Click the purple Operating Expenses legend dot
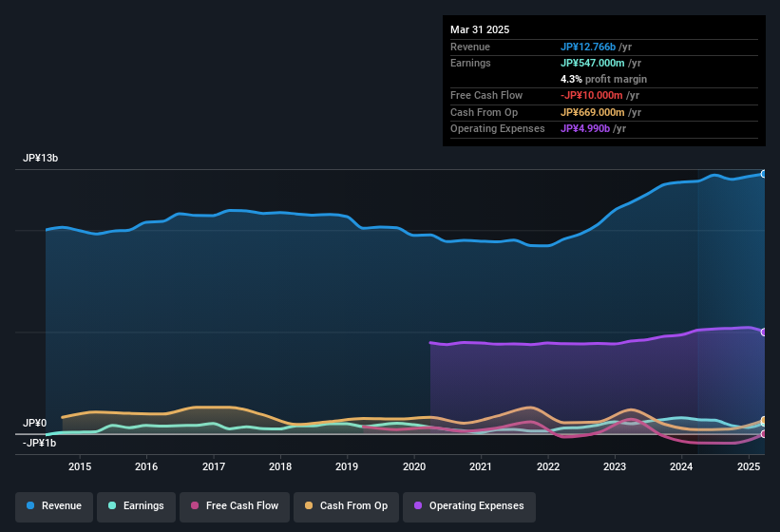780x532 pixels. click(x=418, y=505)
